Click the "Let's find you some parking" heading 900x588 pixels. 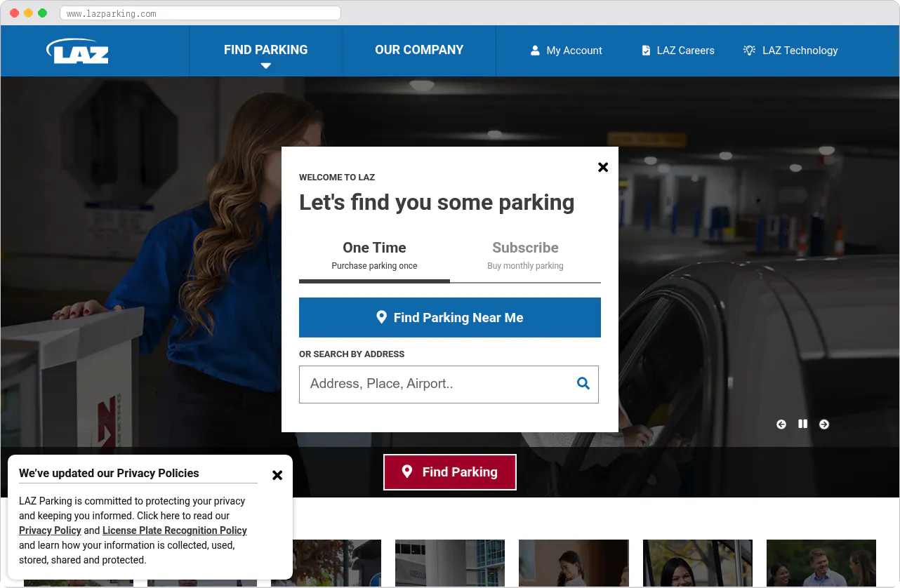pos(437,202)
